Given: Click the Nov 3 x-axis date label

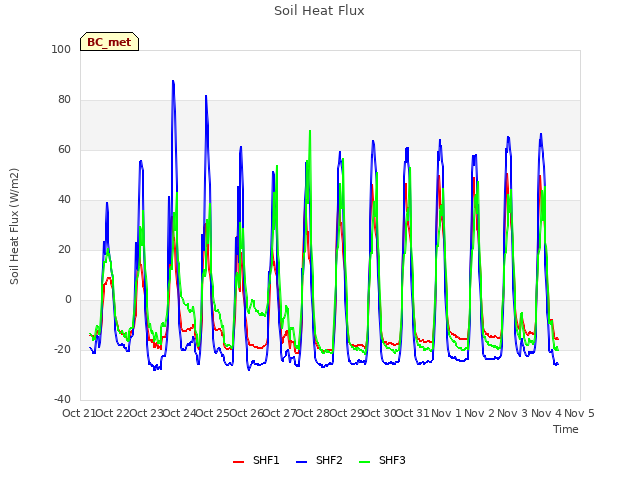Looking at the screenshot, I should tap(513, 413).
